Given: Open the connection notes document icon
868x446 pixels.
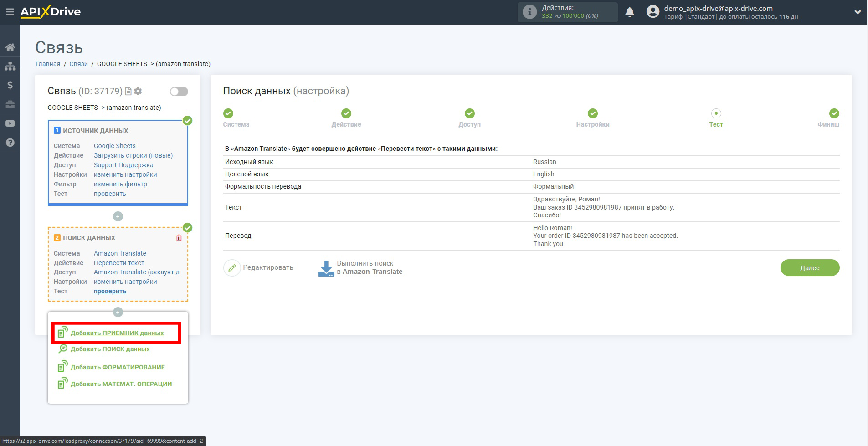Looking at the screenshot, I should (128, 91).
